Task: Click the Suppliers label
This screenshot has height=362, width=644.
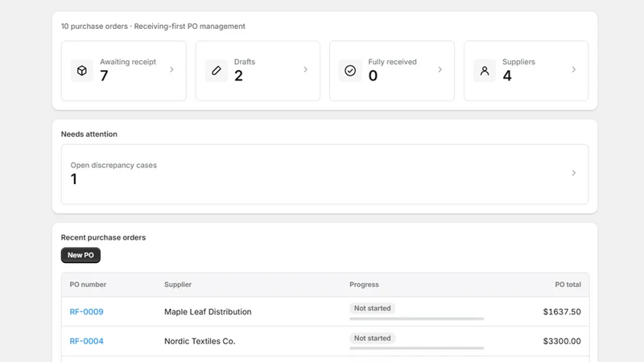Action: point(518,62)
